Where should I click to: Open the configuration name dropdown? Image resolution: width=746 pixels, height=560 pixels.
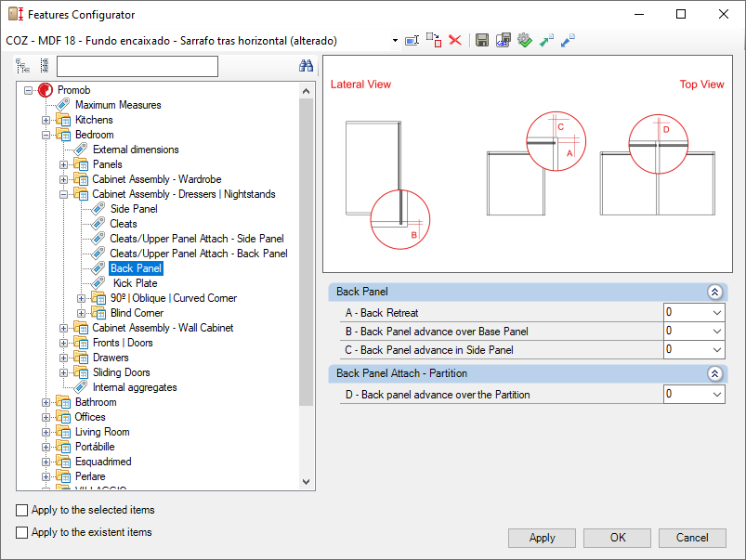click(395, 41)
